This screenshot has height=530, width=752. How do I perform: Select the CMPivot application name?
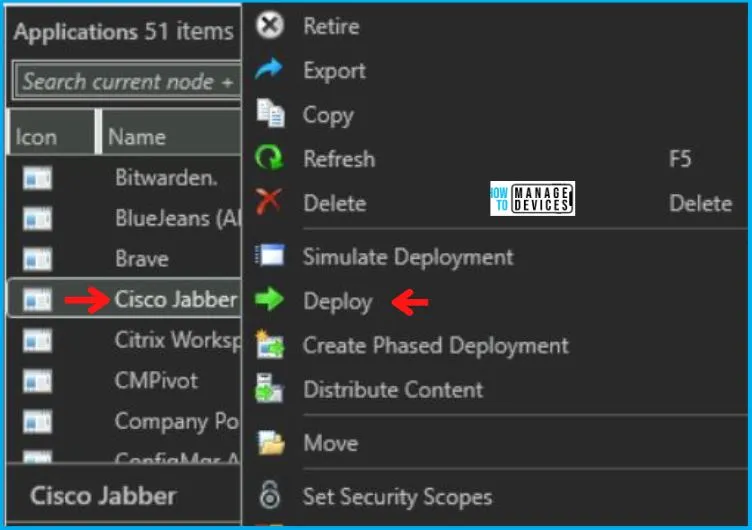(x=156, y=381)
